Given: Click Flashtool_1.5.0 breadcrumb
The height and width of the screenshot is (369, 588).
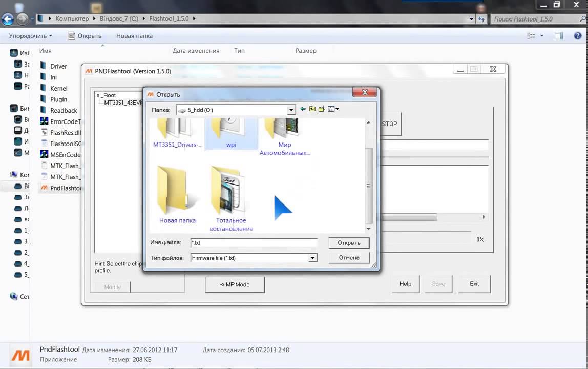Looking at the screenshot, I should pos(169,19).
